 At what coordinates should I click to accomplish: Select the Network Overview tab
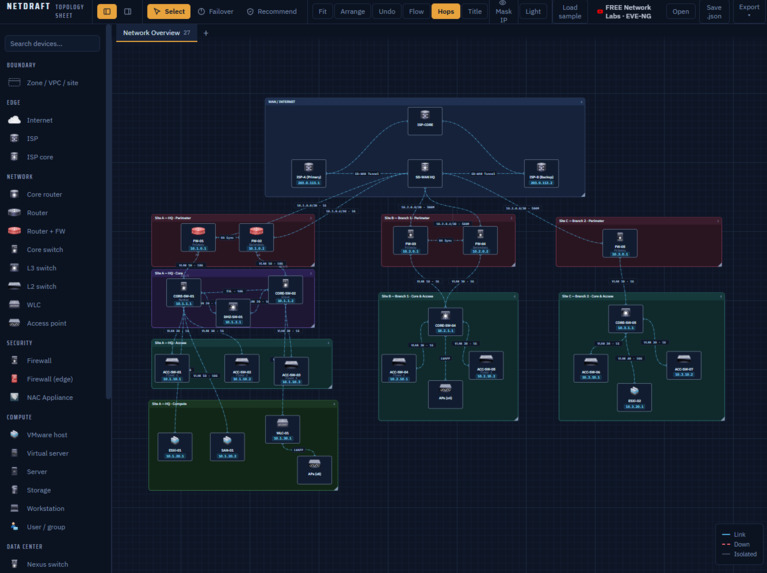157,33
